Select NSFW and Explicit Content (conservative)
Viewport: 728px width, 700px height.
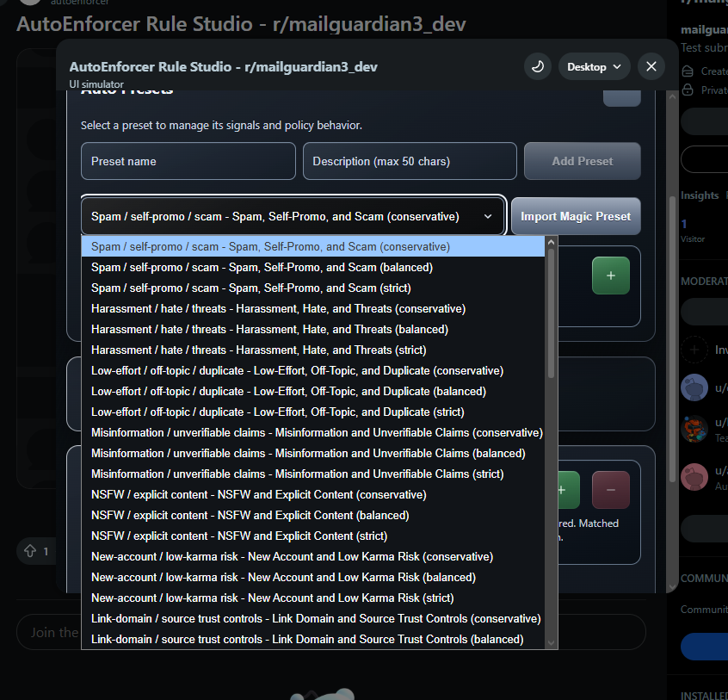(x=313, y=495)
